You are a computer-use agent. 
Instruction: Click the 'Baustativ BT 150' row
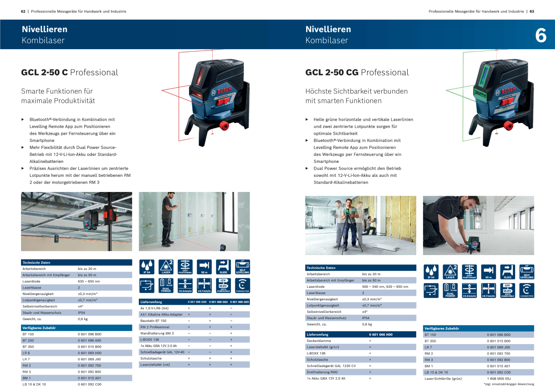[x=194, y=321]
